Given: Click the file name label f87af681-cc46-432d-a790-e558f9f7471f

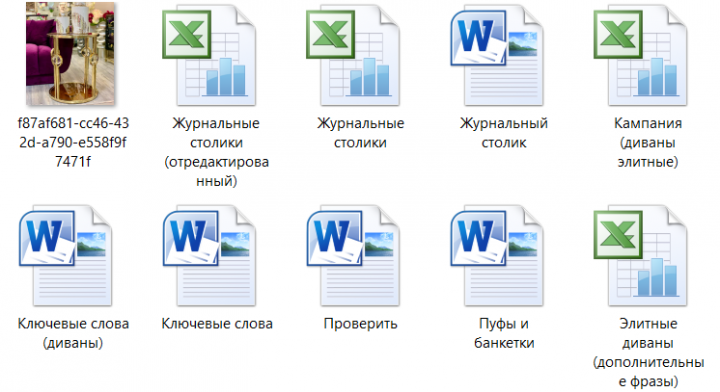Looking at the screenshot, I should pos(73,142).
